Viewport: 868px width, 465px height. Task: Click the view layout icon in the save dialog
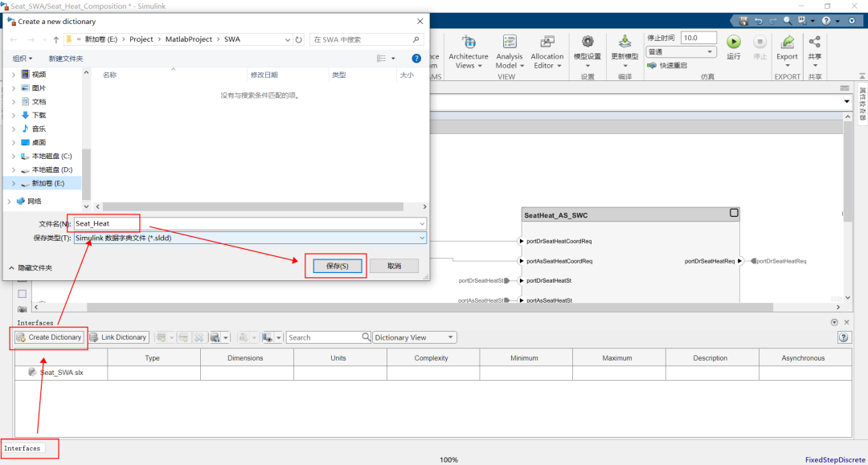(381, 58)
